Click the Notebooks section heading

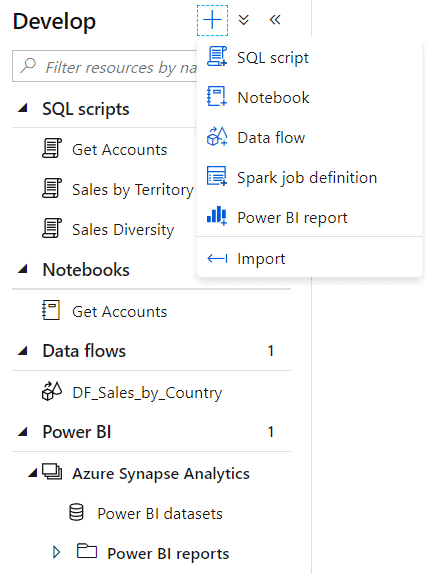[x=86, y=270]
